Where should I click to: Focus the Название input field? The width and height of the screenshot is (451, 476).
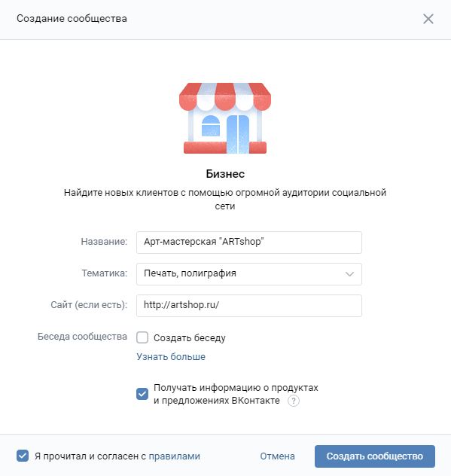(249, 243)
